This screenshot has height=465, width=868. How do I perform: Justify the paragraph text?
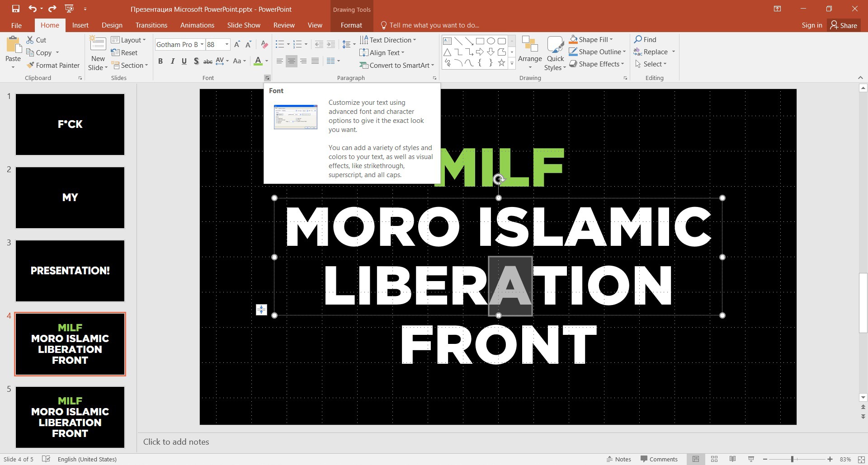[315, 61]
